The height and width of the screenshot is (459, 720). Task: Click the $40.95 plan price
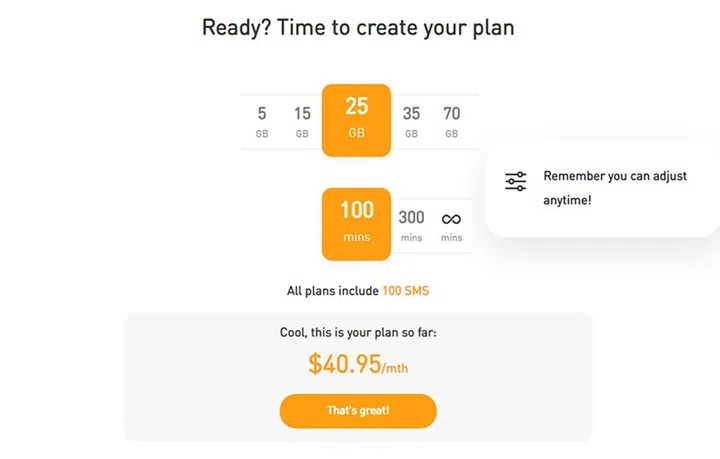coord(345,364)
